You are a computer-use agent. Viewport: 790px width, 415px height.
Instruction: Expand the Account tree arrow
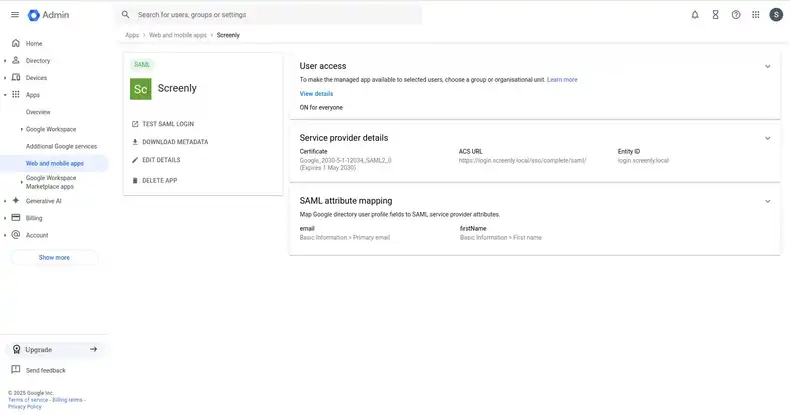tap(5, 235)
